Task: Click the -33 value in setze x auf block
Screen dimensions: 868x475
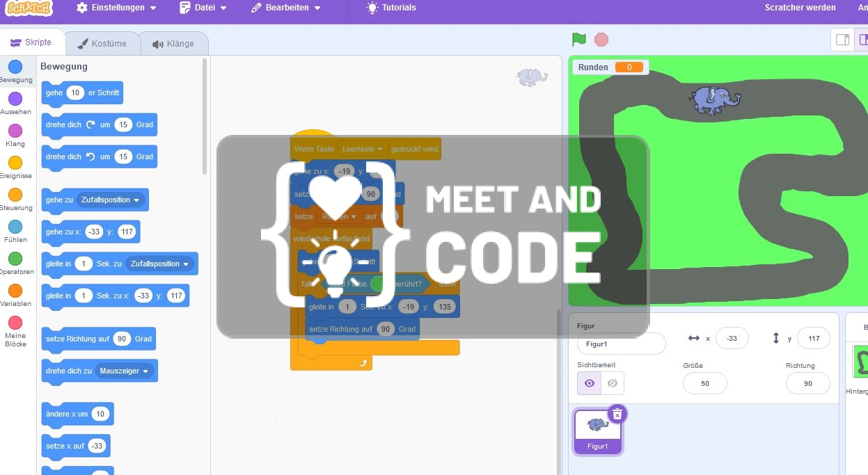Action: tap(97, 446)
